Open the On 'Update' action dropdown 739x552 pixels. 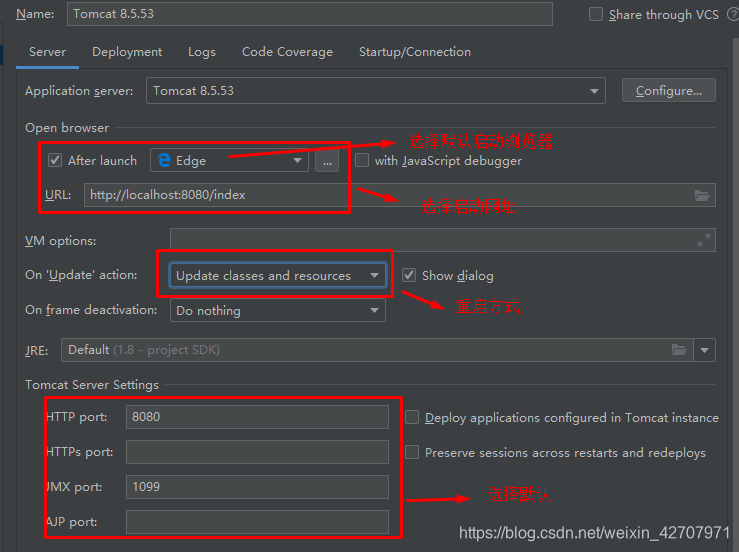tap(278, 275)
